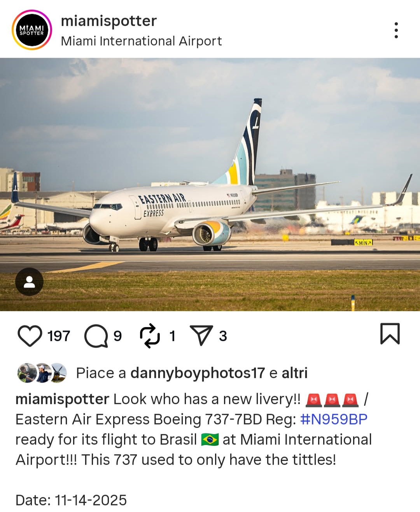420x512 pixels.
Task: Tap the liker avatars cluster
Action: point(42,373)
